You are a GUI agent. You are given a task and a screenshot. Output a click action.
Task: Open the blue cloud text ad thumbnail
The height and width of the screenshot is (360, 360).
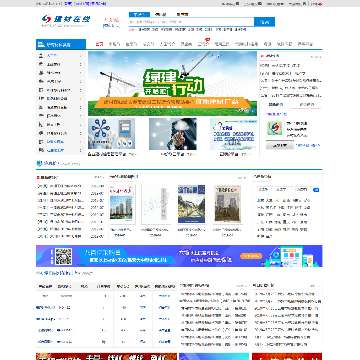234,134
